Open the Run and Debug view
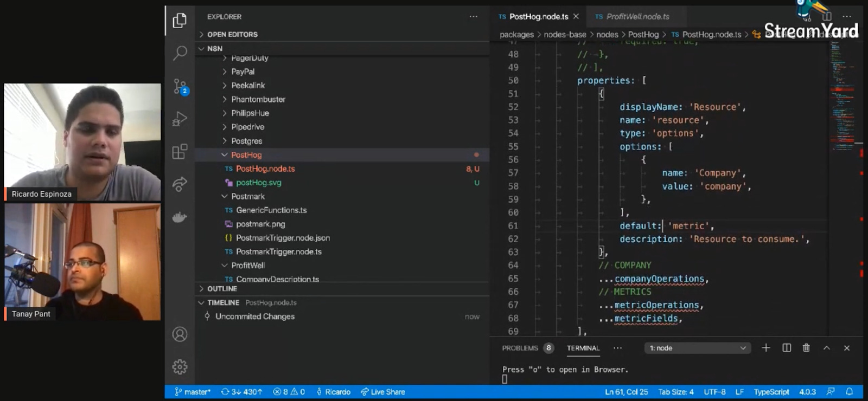 click(x=180, y=119)
